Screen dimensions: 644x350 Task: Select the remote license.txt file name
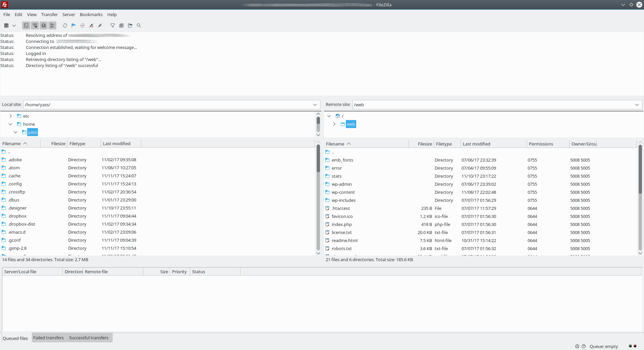(341, 232)
